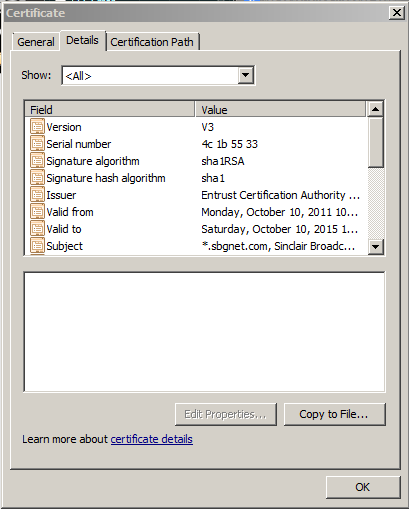Select the Signature hash algorithm label
Image resolution: width=409 pixels, height=509 pixels.
106,178
